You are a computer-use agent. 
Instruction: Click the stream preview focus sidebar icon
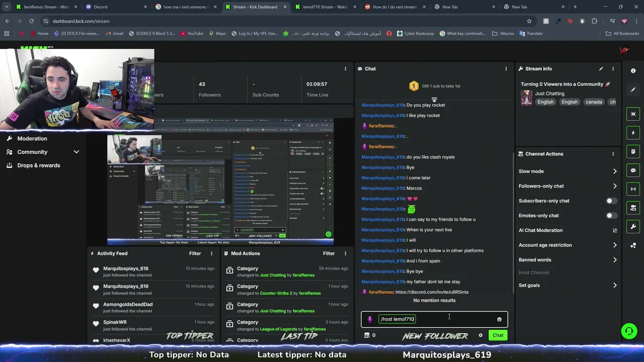(633, 114)
